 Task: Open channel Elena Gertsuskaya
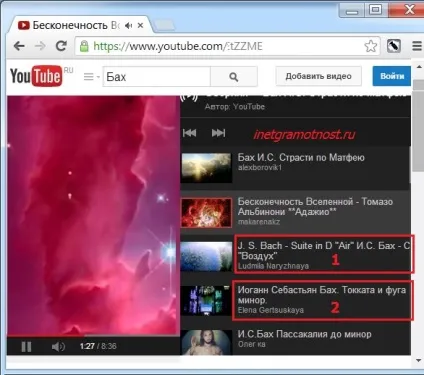coord(271,310)
